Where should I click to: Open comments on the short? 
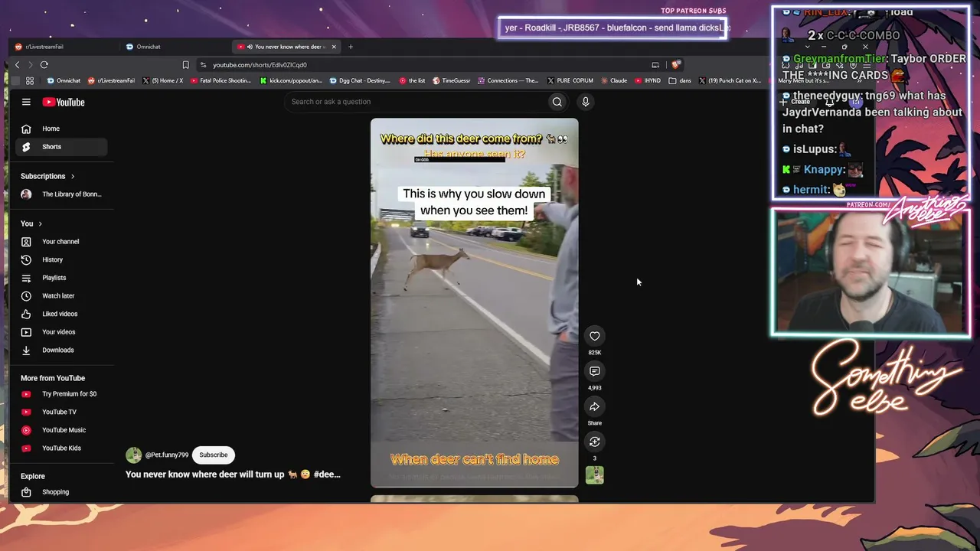(x=595, y=371)
